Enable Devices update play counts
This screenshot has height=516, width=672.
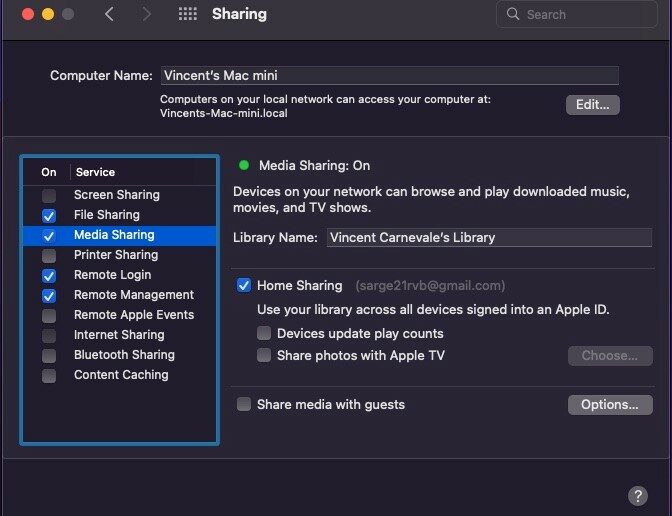tap(264, 333)
